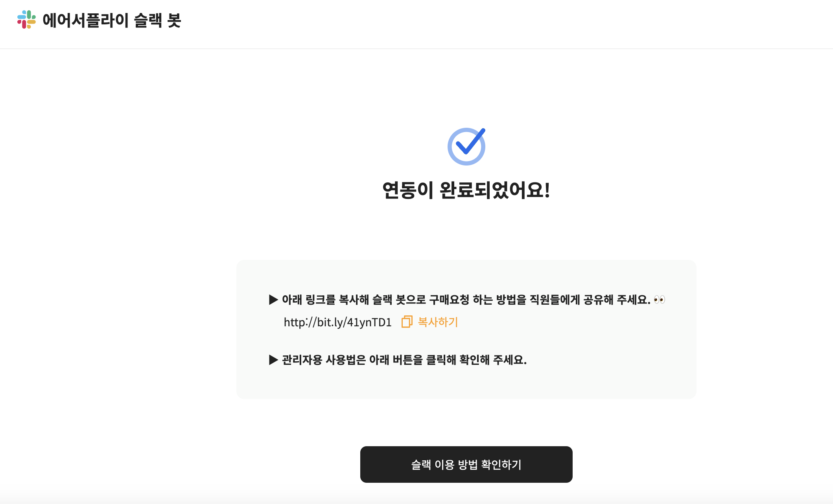Click the eyes emoji after the instruction
The image size is (833, 504).
tap(659, 300)
